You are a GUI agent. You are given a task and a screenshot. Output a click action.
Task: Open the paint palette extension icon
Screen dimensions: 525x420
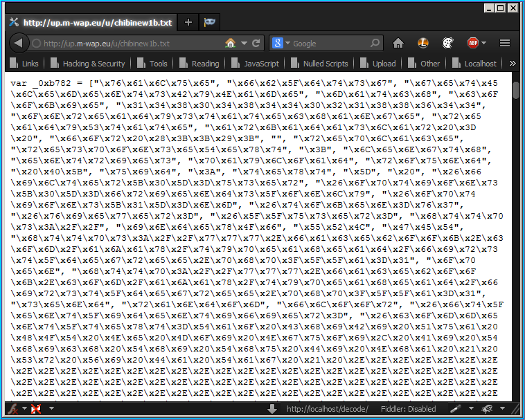click(447, 43)
